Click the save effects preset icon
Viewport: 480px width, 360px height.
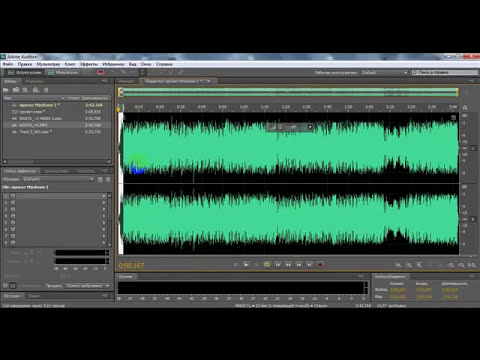pyautogui.click(x=100, y=179)
